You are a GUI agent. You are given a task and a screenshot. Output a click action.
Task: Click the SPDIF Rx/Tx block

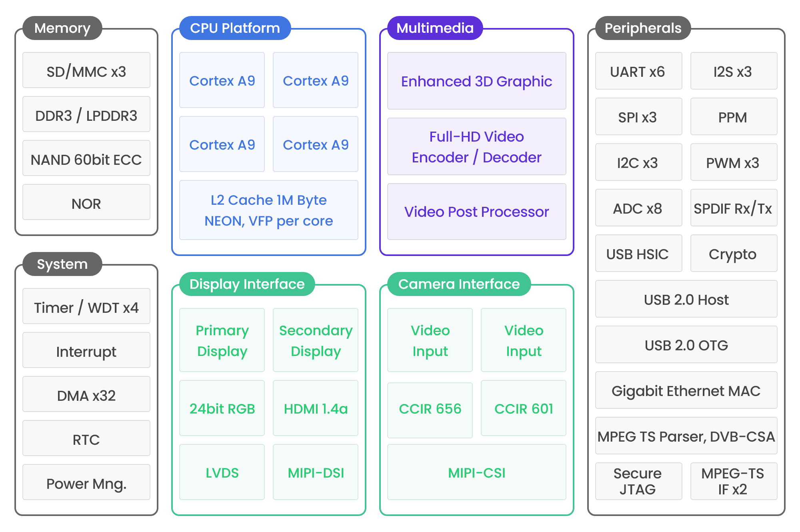pyautogui.click(x=734, y=208)
